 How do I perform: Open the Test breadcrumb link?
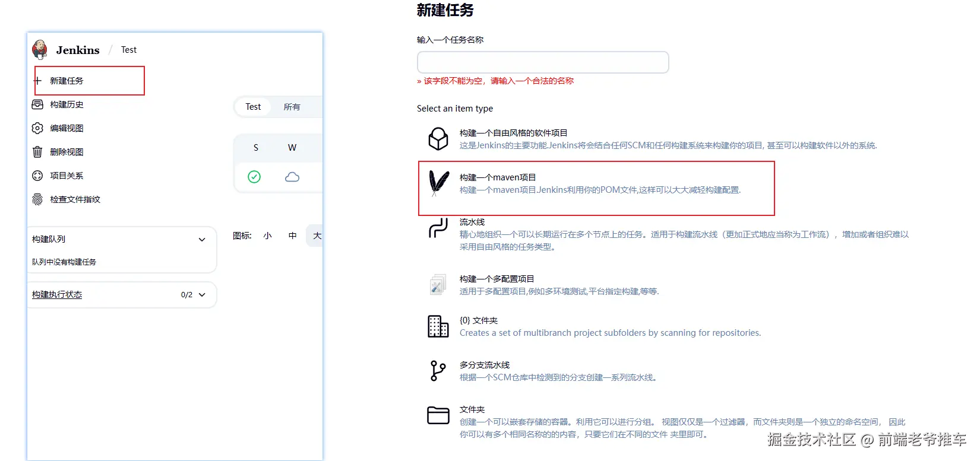(129, 50)
